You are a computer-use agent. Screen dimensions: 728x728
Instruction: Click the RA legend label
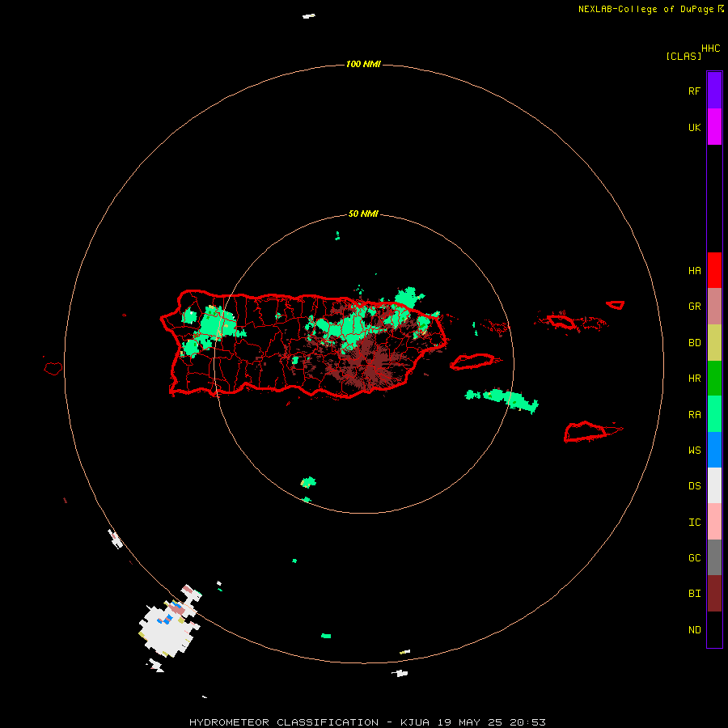pos(694,415)
